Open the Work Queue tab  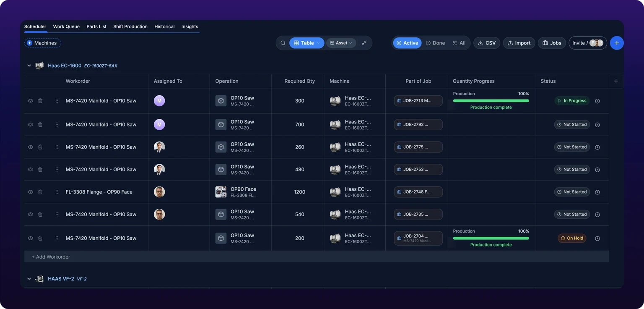66,26
